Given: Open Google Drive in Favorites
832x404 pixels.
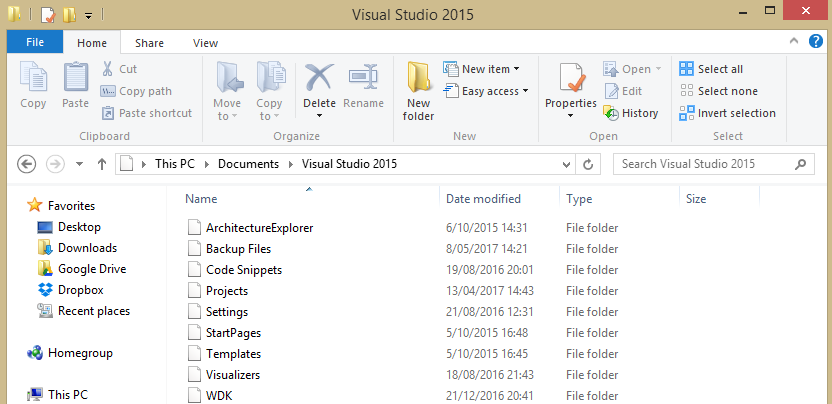Looking at the screenshot, I should [82, 269].
